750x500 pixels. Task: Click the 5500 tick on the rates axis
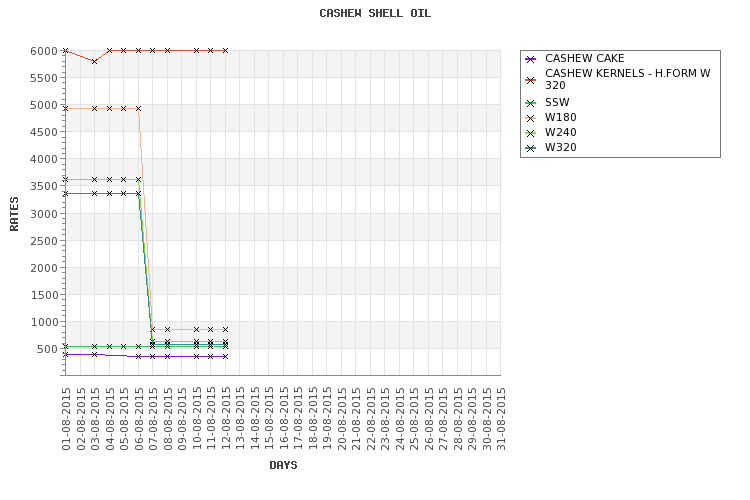(x=44, y=78)
